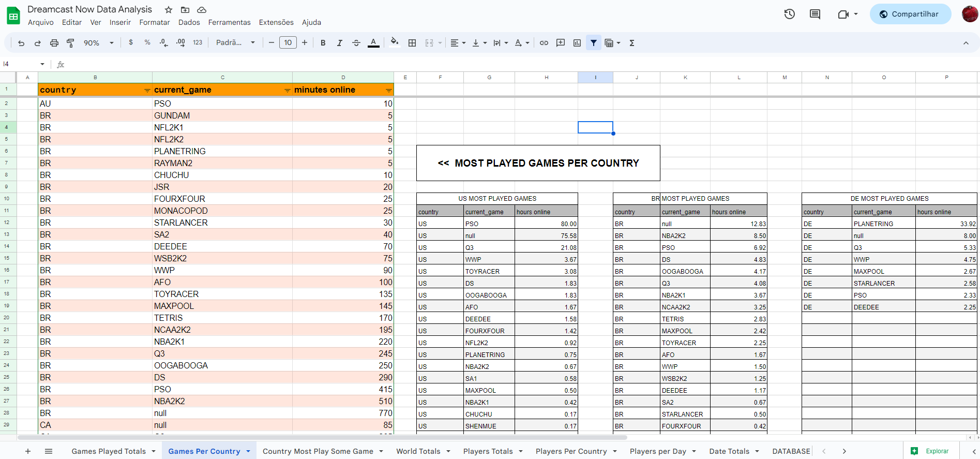Open Google account avatar
The image size is (980, 459).
click(970, 14)
